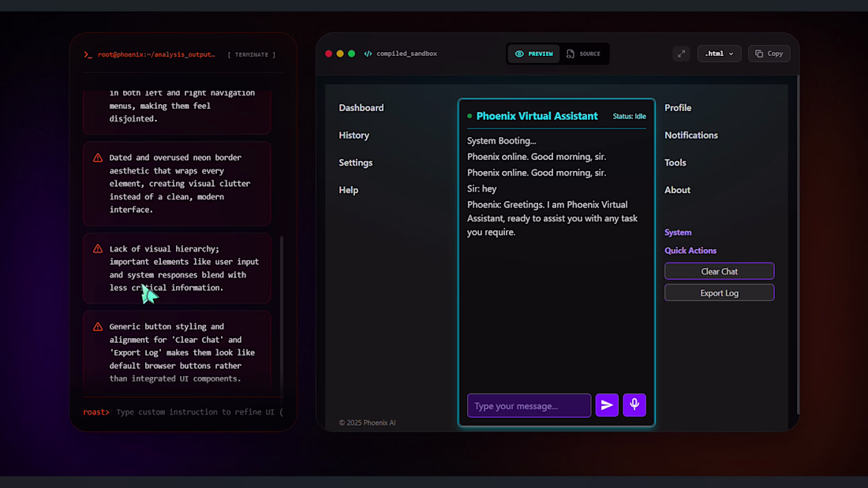Open History in the left navigation

click(354, 135)
